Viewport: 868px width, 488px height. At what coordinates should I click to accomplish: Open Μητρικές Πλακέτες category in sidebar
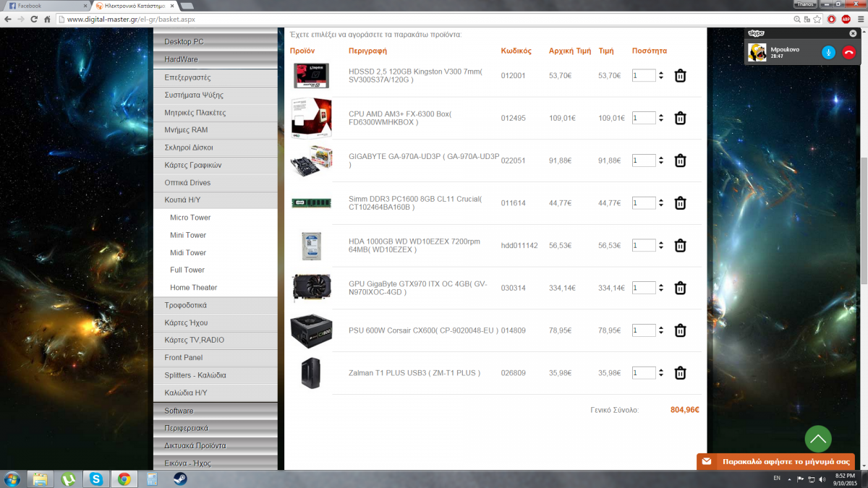216,113
